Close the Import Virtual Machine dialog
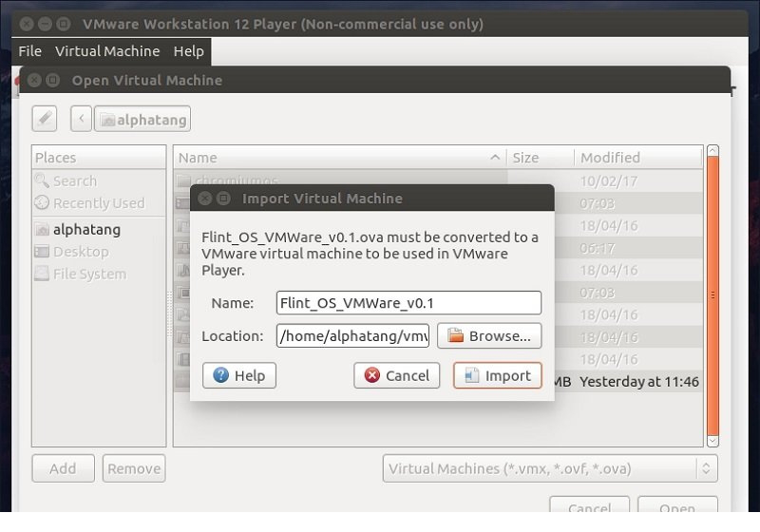This screenshot has width=760, height=532. [205, 199]
